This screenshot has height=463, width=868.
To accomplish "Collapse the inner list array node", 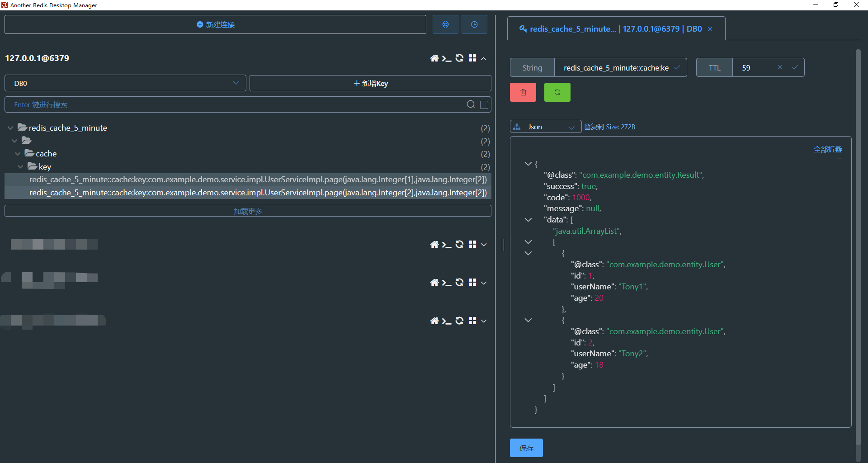I will point(528,242).
